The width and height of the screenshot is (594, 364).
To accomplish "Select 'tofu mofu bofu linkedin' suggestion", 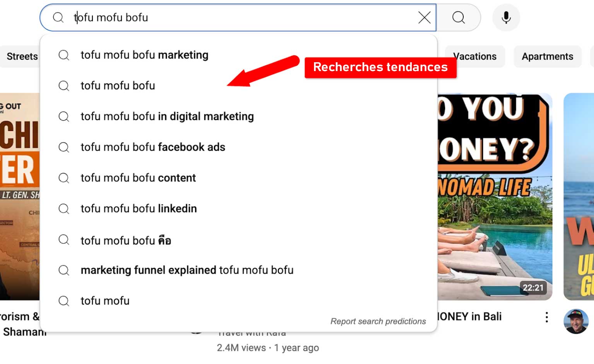I will pyautogui.click(x=138, y=209).
